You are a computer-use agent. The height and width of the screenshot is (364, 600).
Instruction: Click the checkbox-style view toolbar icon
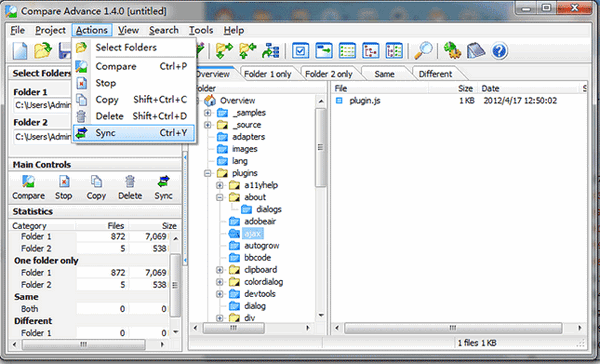(x=300, y=51)
